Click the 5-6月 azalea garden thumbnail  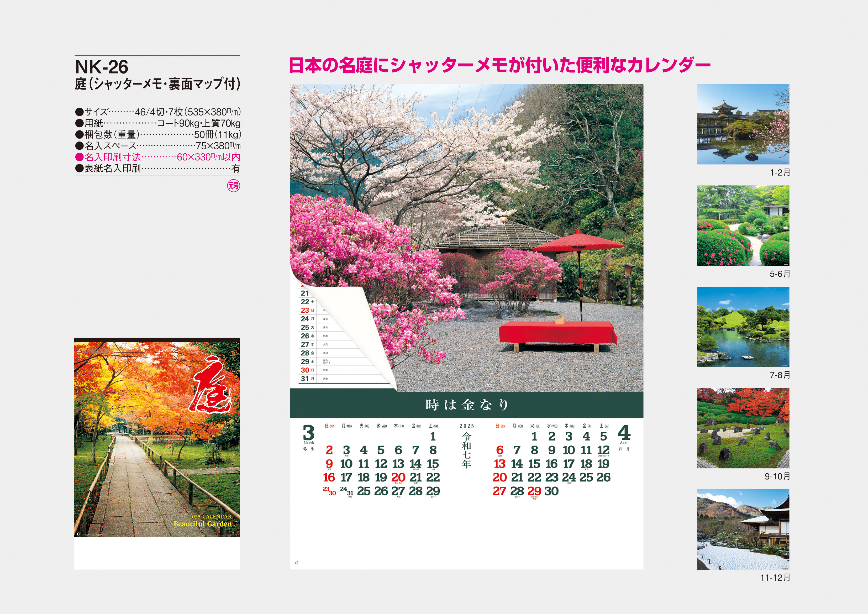point(743,225)
